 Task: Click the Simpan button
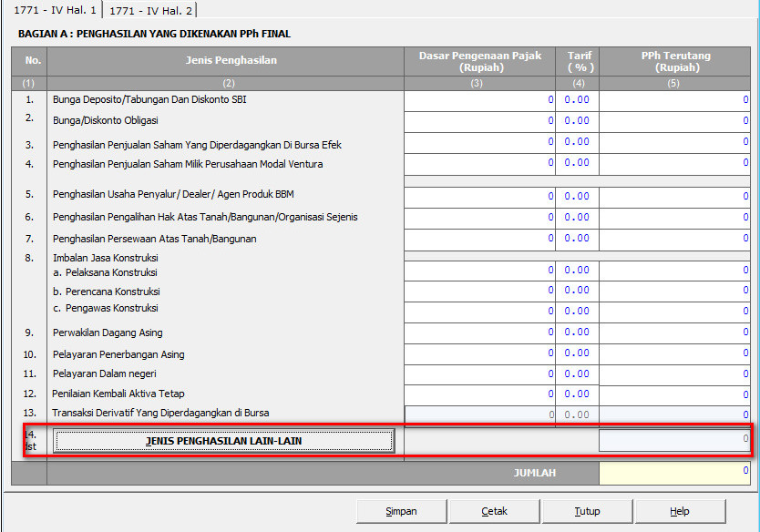[401, 511]
